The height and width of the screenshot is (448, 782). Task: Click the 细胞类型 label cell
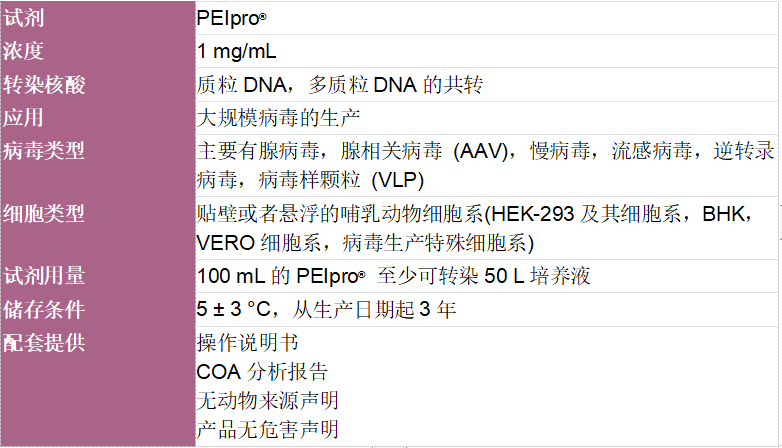coord(98,228)
